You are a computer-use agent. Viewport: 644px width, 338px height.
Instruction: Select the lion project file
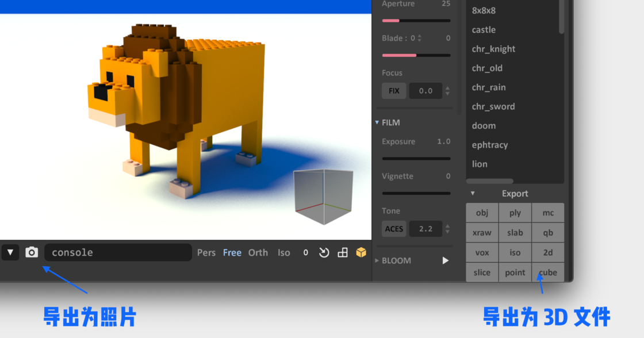point(479,164)
